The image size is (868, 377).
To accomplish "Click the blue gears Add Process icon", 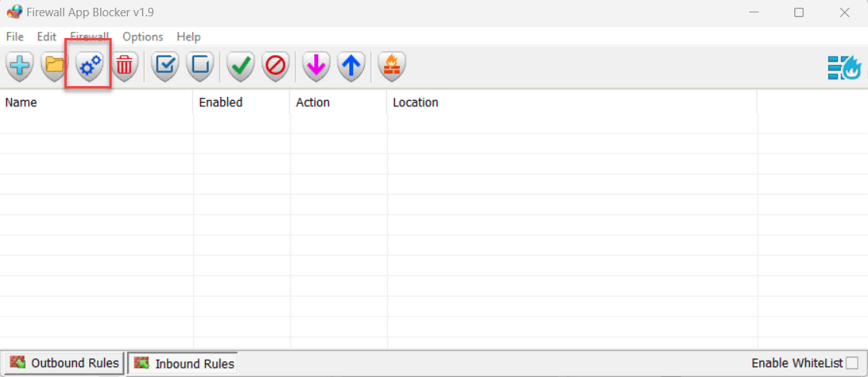I will click(x=89, y=67).
